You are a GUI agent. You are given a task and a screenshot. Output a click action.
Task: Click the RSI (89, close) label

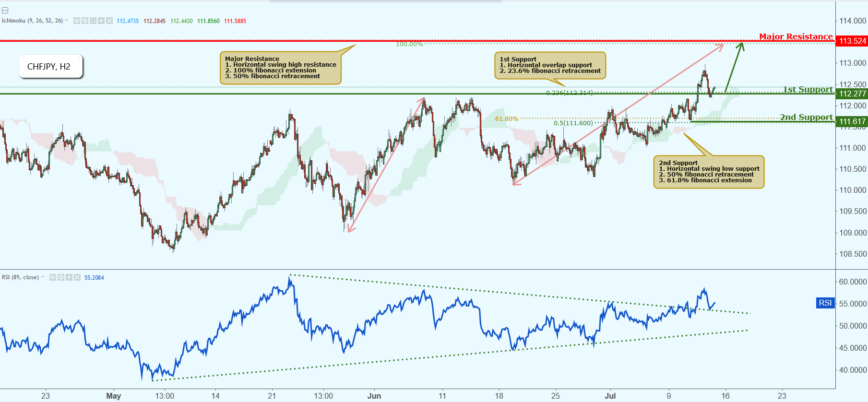click(x=20, y=277)
